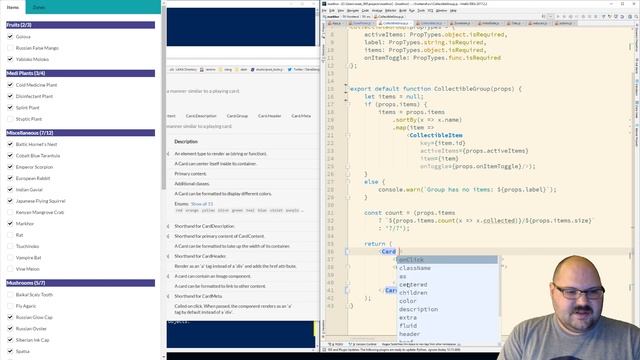
Task: Switch to the Dates tab
Action: (39, 7)
